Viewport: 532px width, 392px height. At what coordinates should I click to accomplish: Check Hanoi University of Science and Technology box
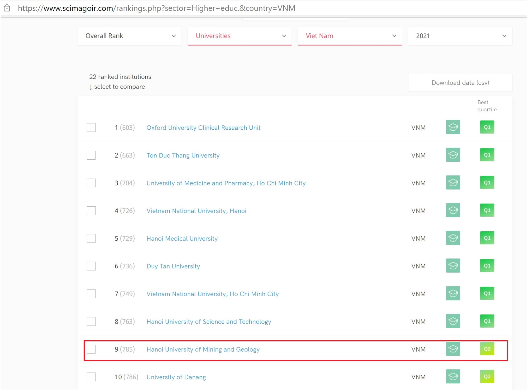(91, 321)
